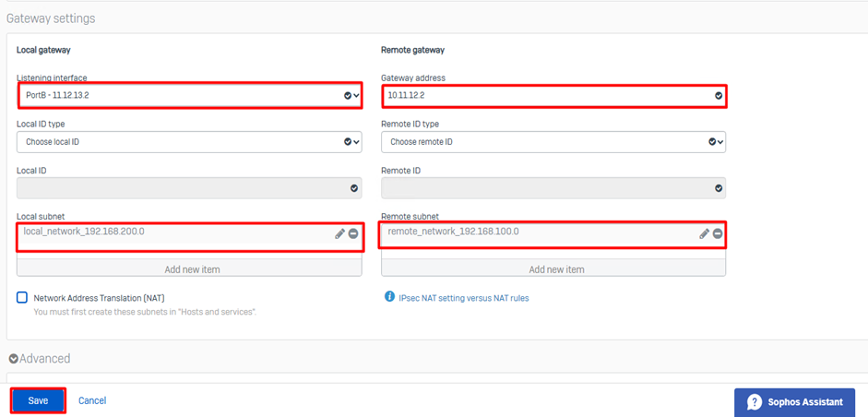Image resolution: width=868 pixels, height=417 pixels.
Task: Enable the Network Address Translation (NAT) checkbox
Action: 22,298
